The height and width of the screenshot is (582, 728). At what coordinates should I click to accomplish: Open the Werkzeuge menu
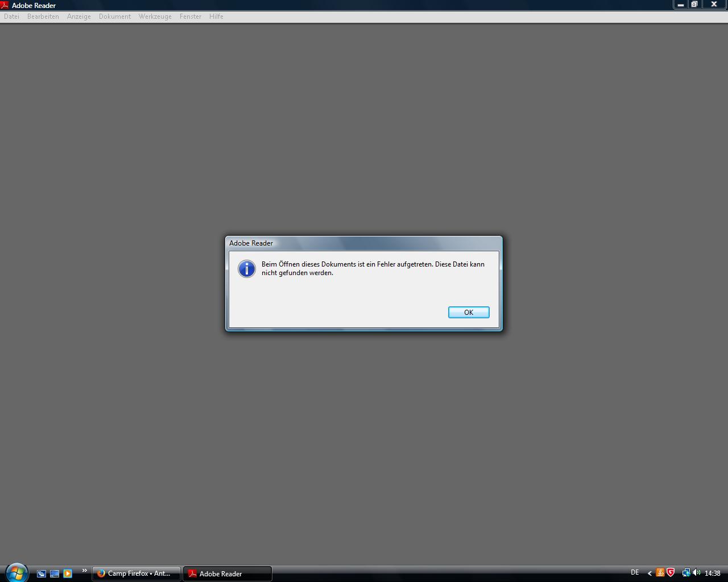(155, 16)
